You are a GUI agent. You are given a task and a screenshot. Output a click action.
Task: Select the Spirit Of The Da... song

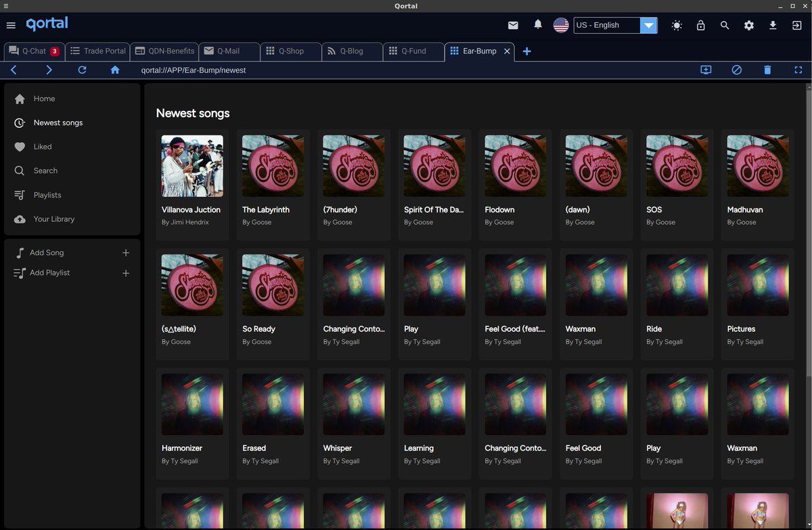tap(434, 184)
